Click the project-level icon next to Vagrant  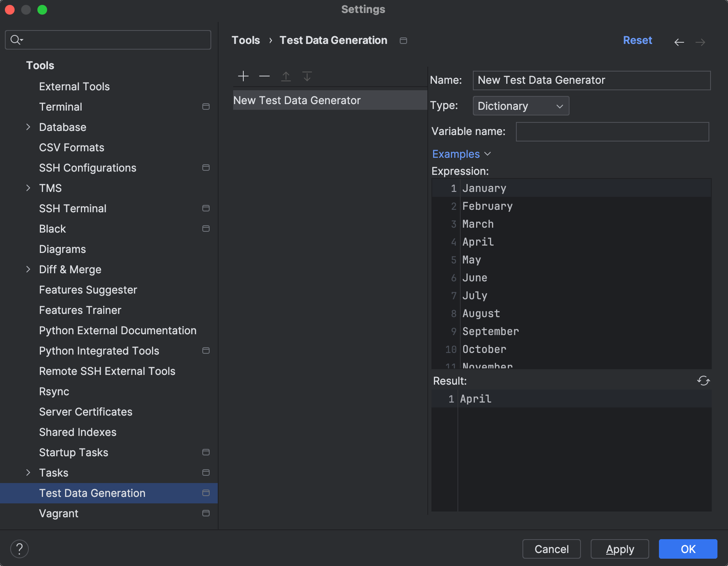pyautogui.click(x=206, y=513)
